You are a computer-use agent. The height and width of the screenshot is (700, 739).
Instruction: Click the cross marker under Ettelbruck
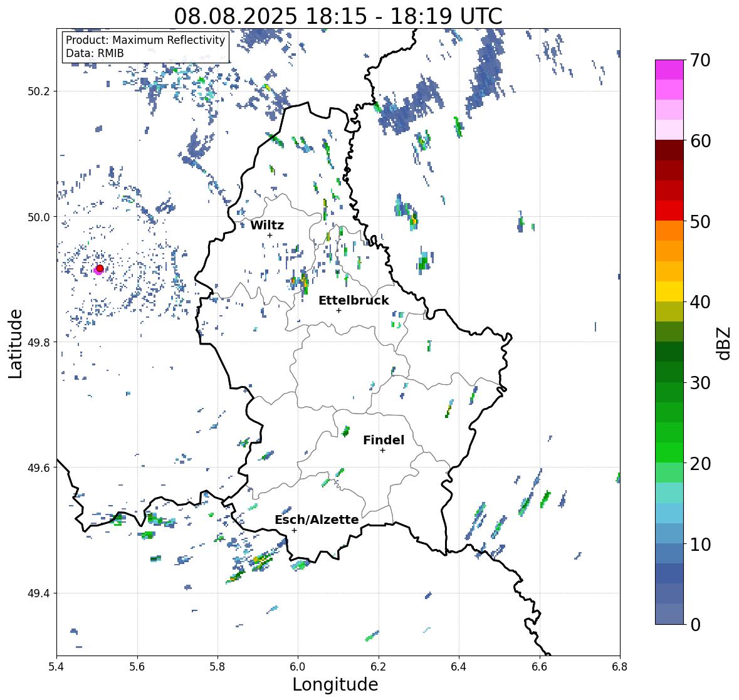click(338, 310)
